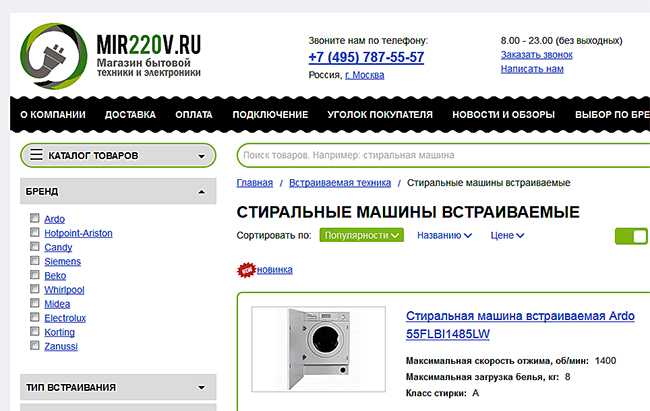
Task: Click the MIR220V.RU plug logo
Action: (54, 56)
